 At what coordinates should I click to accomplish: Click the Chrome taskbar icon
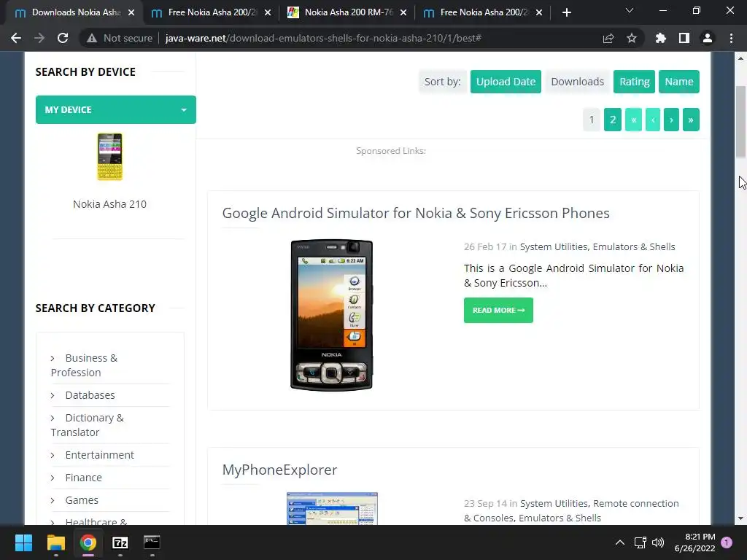coord(88,542)
